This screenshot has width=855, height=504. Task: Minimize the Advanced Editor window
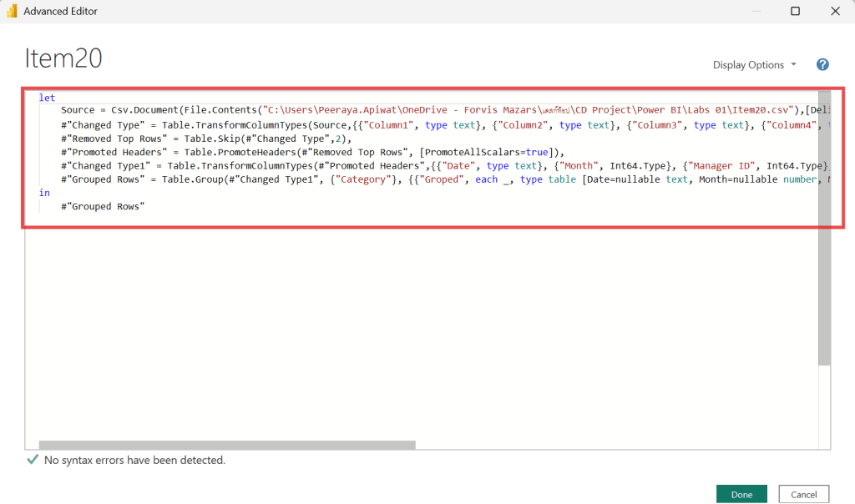[x=755, y=12]
